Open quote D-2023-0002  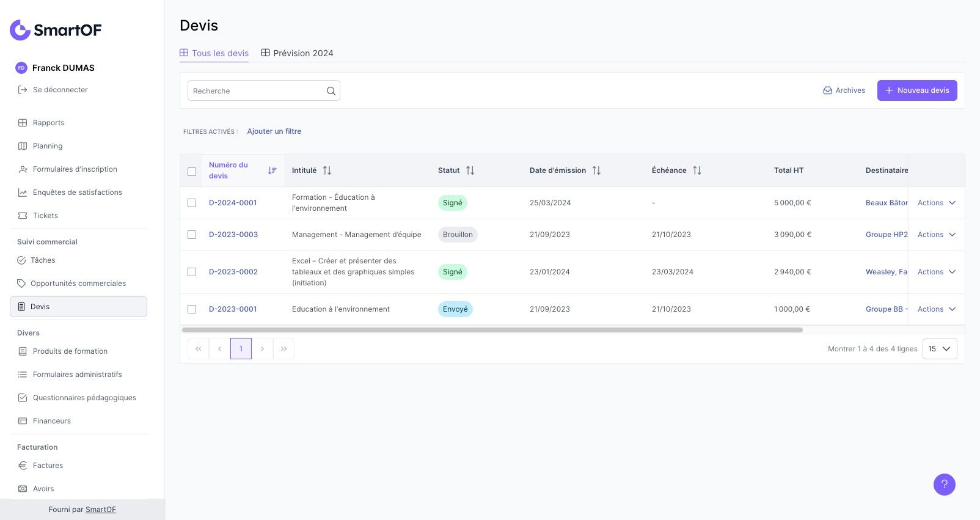point(233,272)
